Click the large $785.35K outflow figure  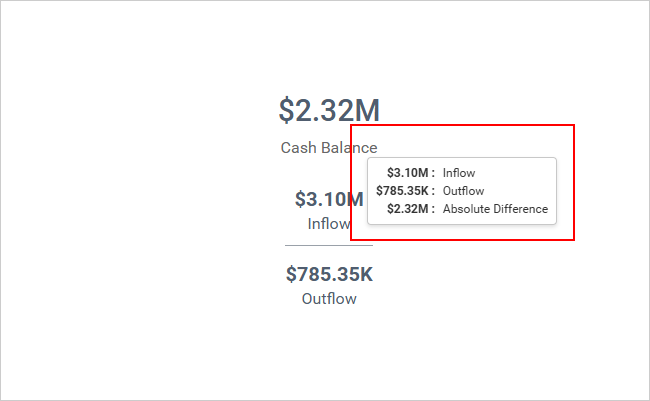(x=329, y=274)
